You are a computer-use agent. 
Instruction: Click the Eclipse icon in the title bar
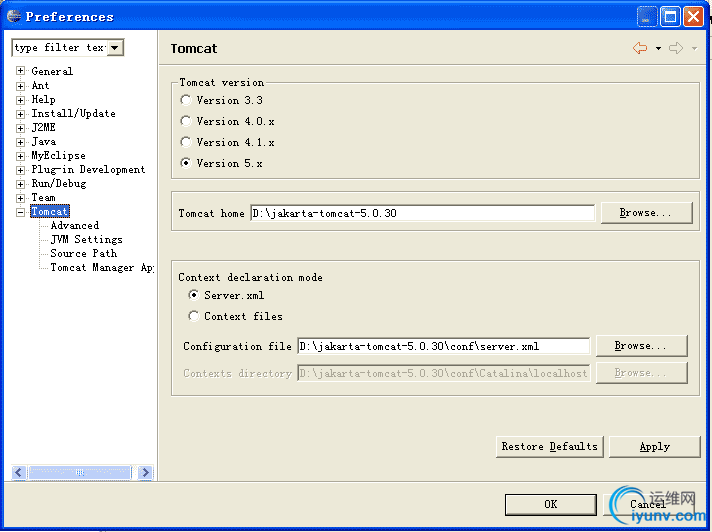point(14,16)
